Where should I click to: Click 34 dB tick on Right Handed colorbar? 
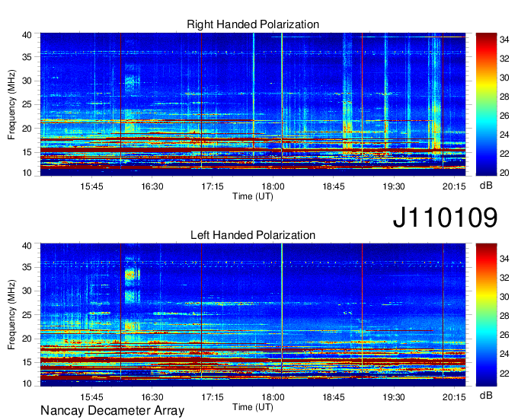[504, 40]
